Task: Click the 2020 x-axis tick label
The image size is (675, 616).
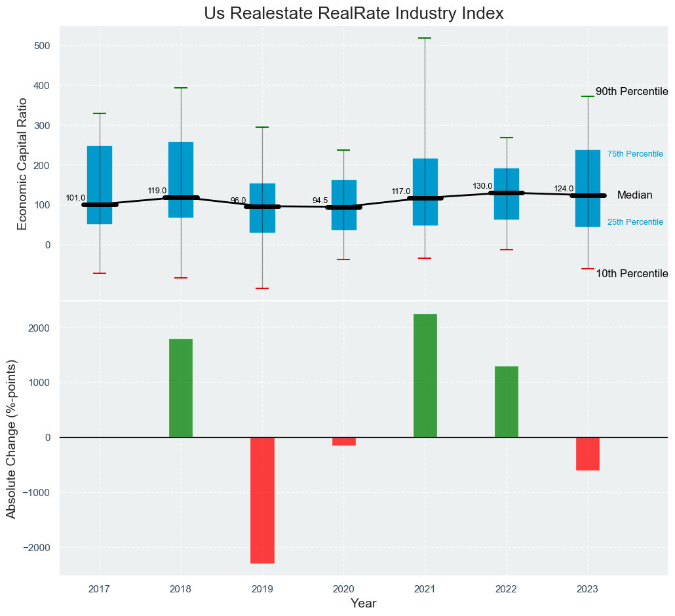Action: click(x=343, y=589)
